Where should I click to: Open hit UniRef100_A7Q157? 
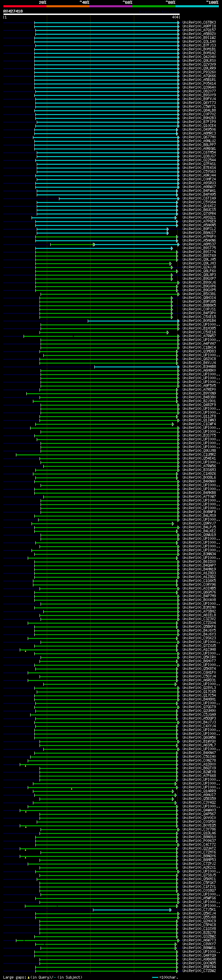(x=199, y=30)
